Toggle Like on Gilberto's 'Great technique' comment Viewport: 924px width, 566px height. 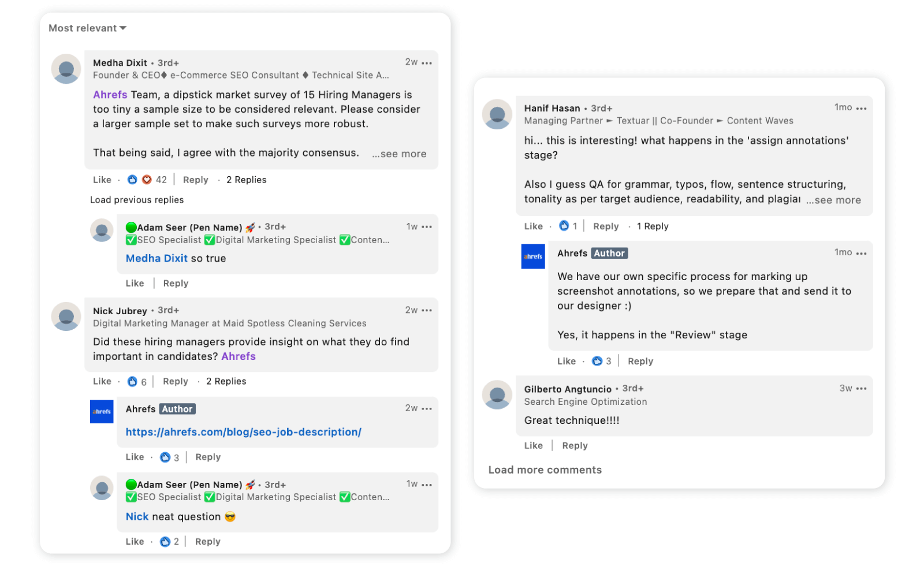point(533,445)
